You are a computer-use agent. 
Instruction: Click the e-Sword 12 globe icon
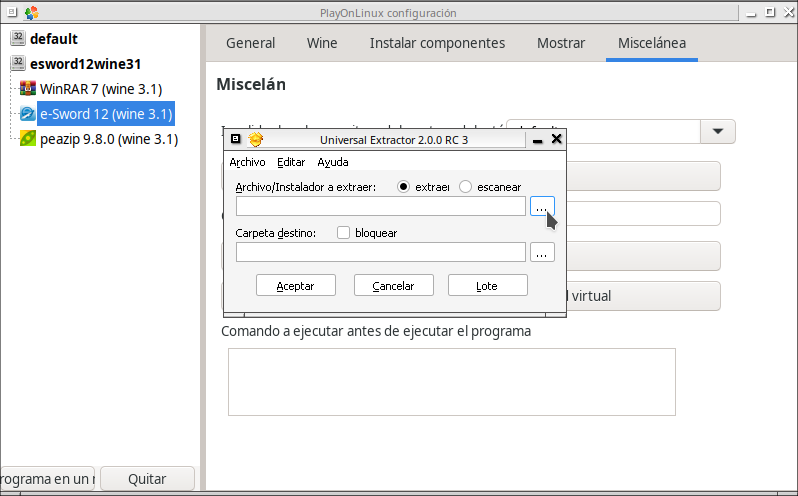pyautogui.click(x=27, y=113)
